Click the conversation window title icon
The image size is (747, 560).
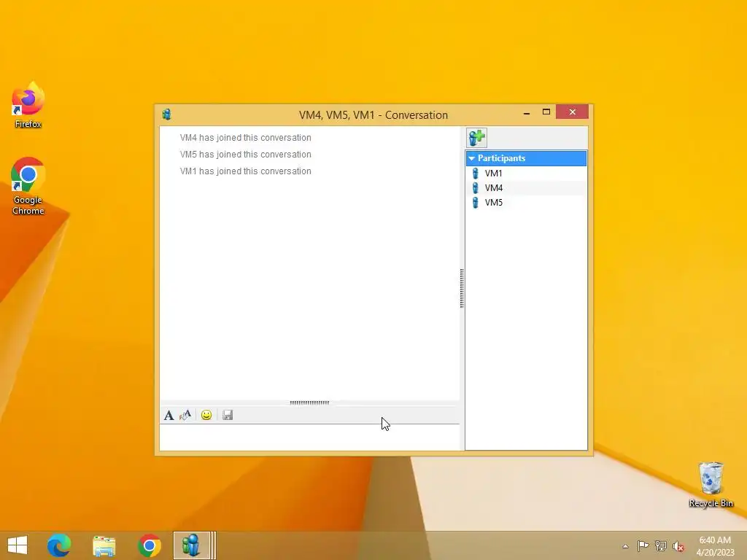pos(167,114)
